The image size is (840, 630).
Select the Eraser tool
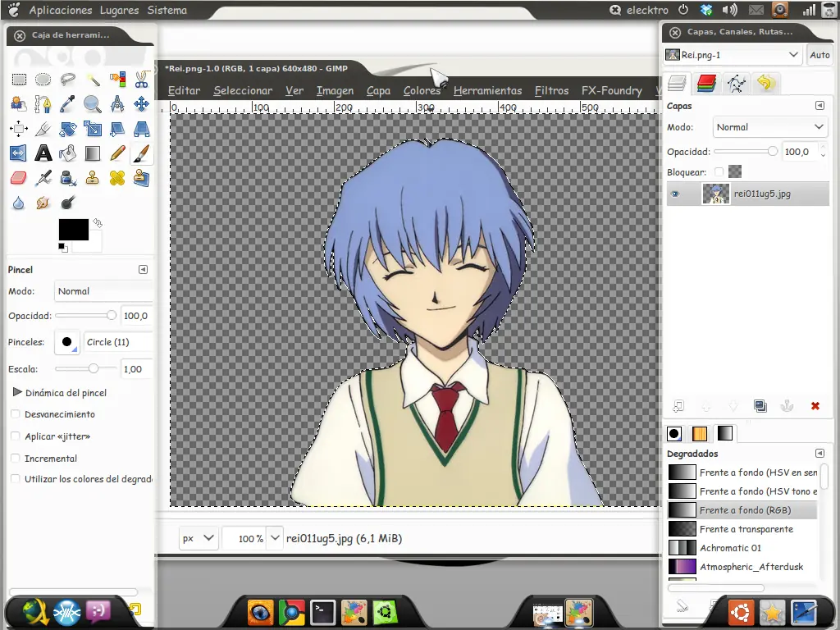(19, 178)
